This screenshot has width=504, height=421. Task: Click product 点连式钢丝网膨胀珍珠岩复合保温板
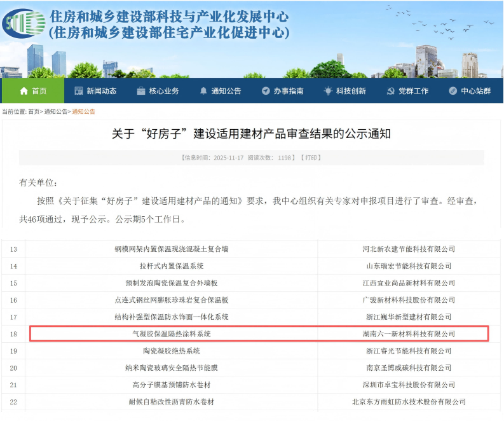pyautogui.click(x=172, y=300)
